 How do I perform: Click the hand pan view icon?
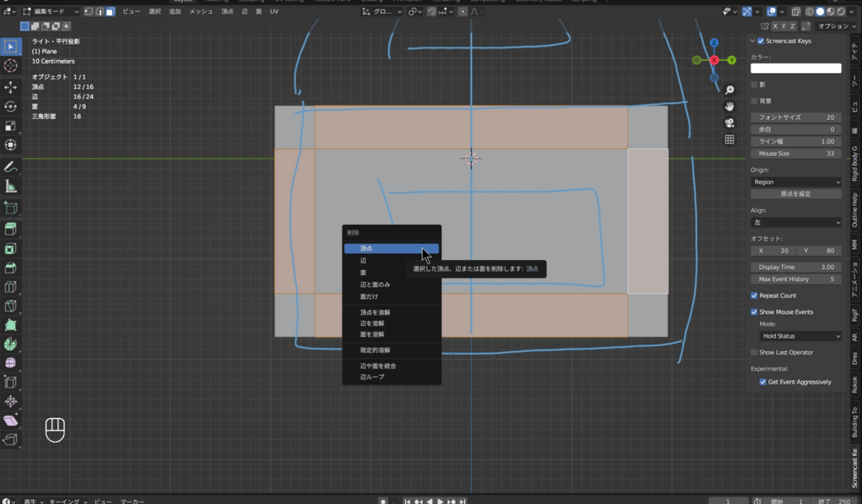729,106
